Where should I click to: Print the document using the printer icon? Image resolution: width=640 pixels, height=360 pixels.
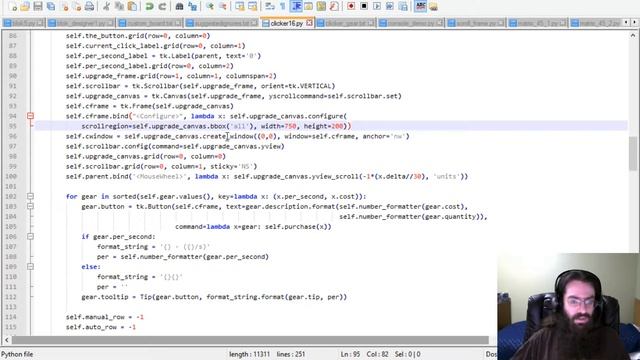tap(89, 6)
